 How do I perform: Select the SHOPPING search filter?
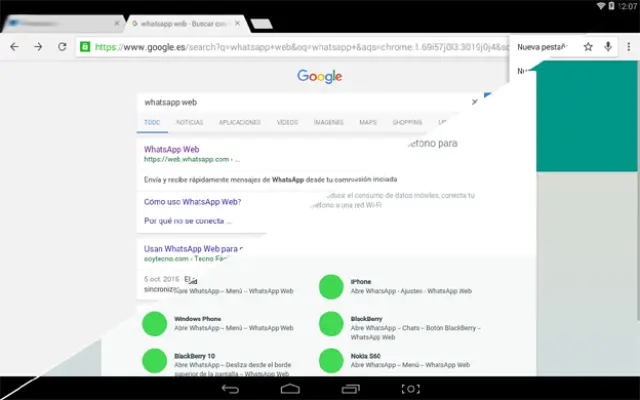tap(407, 122)
